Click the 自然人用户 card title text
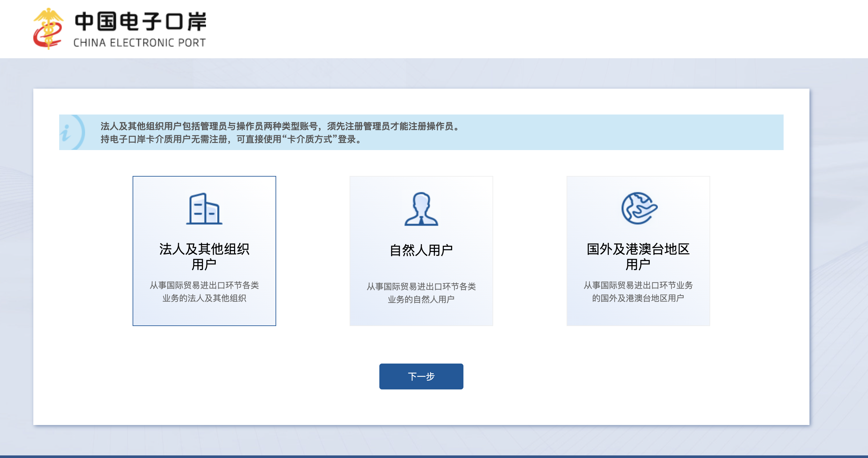This screenshot has height=458, width=868. point(421,250)
